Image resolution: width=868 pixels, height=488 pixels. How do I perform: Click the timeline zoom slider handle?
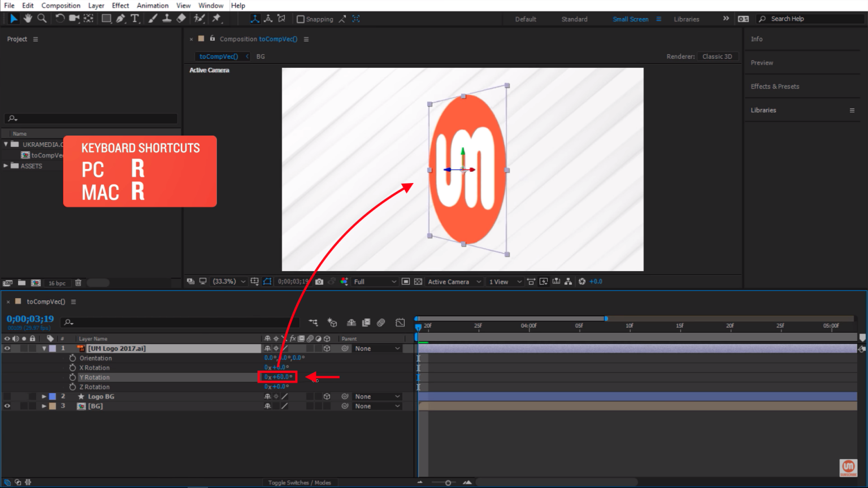[448, 482]
